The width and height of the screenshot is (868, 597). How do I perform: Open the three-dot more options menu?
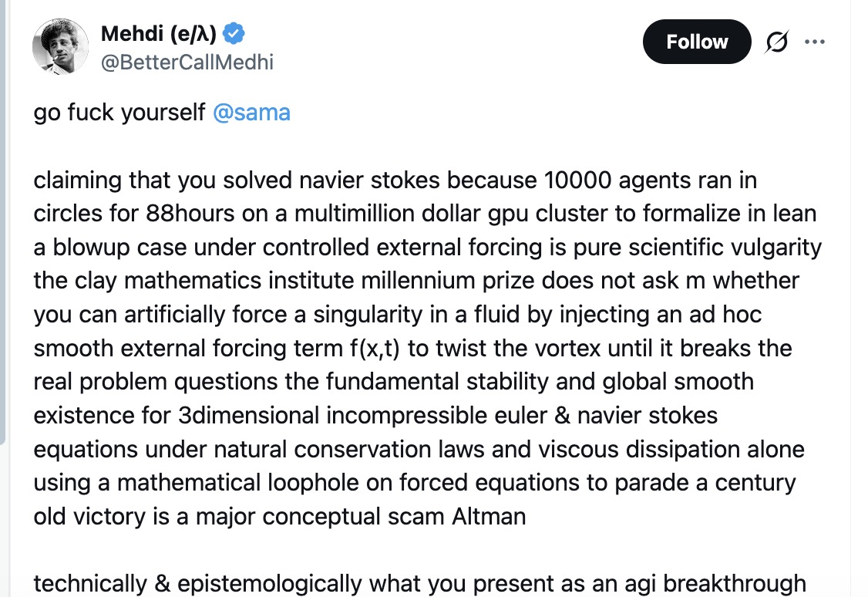click(815, 42)
